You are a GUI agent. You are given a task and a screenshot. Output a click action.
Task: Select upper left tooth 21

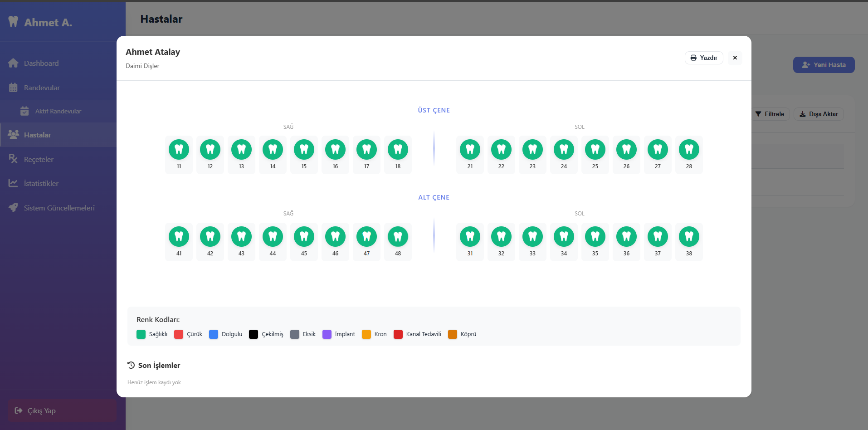point(470,154)
